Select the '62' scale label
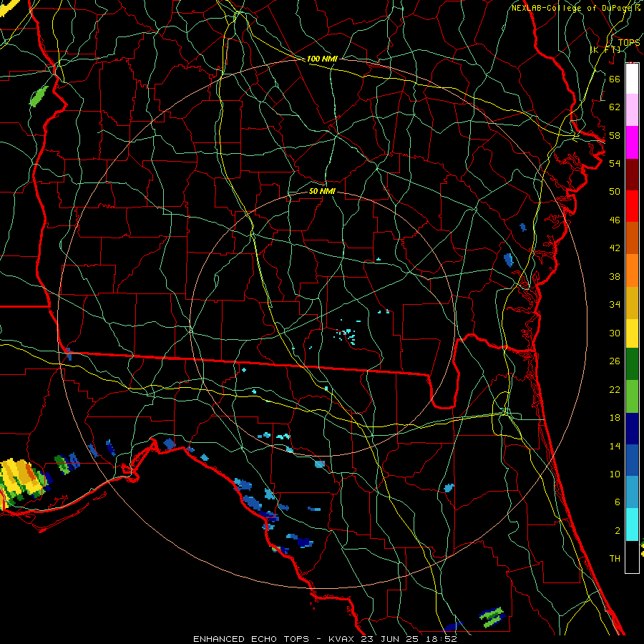The image size is (644, 644). tap(615, 107)
